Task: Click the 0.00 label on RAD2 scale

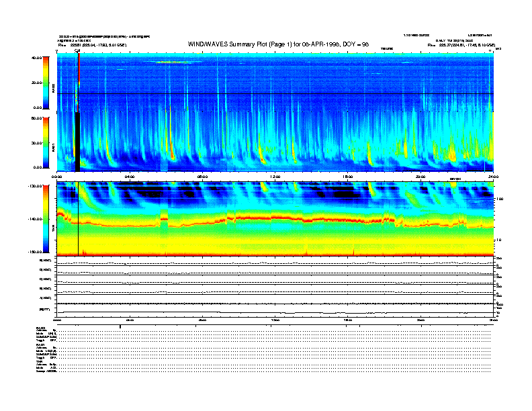Action: (38, 108)
